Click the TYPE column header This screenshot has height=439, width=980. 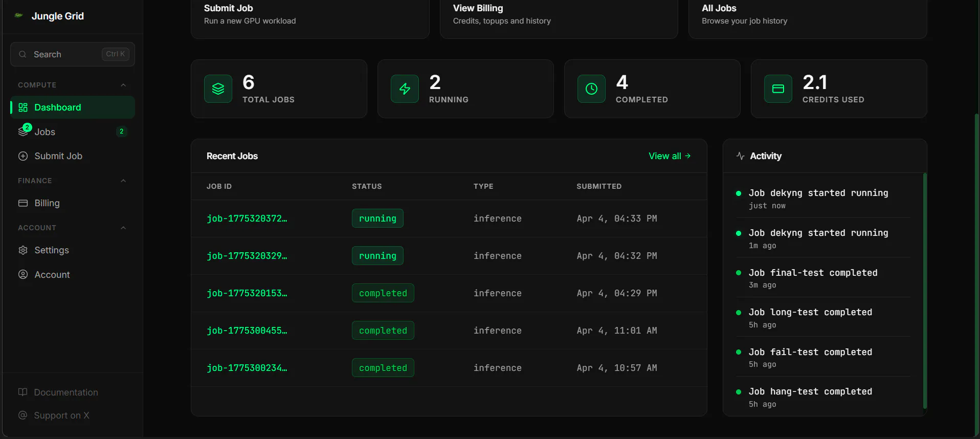click(x=483, y=186)
